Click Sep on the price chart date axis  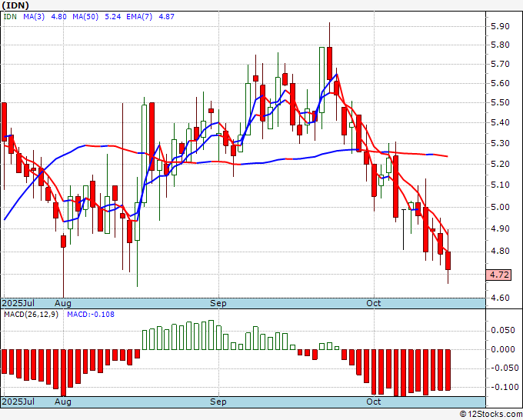pos(218,303)
